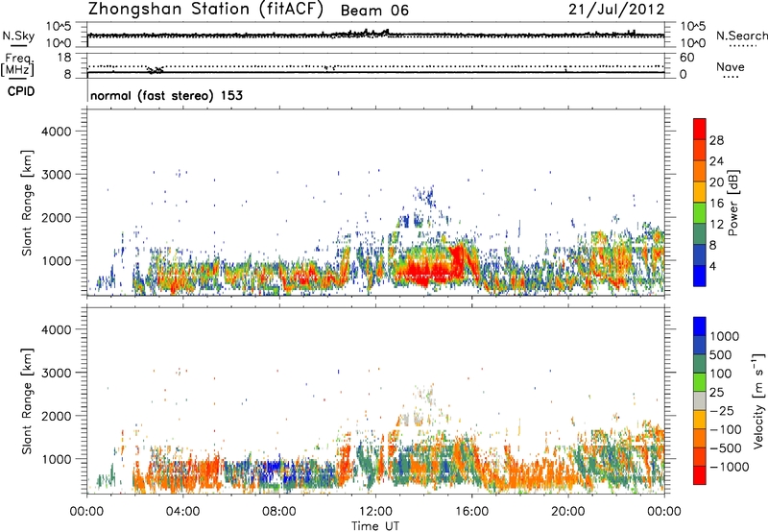This screenshot has height=532, width=768.
Task: Click the 'Nave' legend label
Action: (731, 66)
